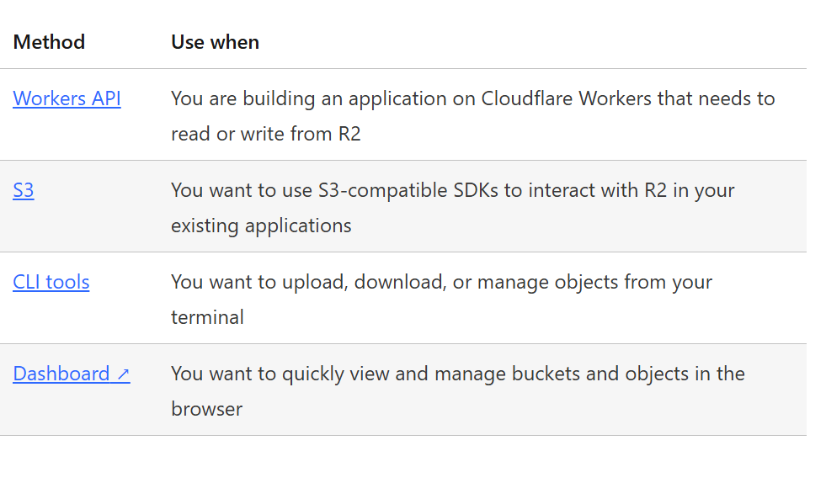Click the word "application" in the Workers row
This screenshot has width=826, height=504.
coord(397,98)
